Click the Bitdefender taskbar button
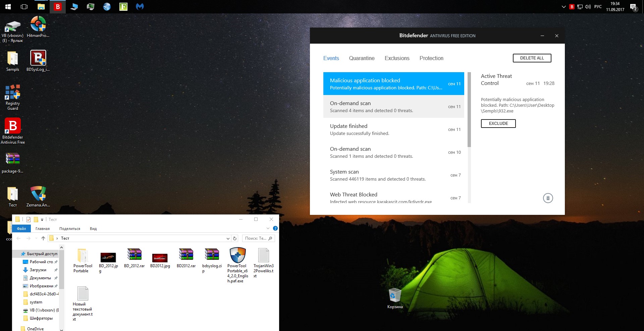644x331 pixels. (58, 7)
